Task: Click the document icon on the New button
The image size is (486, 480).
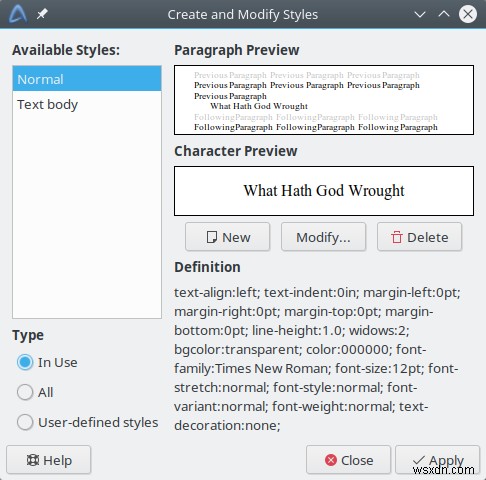Action: pyautogui.click(x=212, y=237)
